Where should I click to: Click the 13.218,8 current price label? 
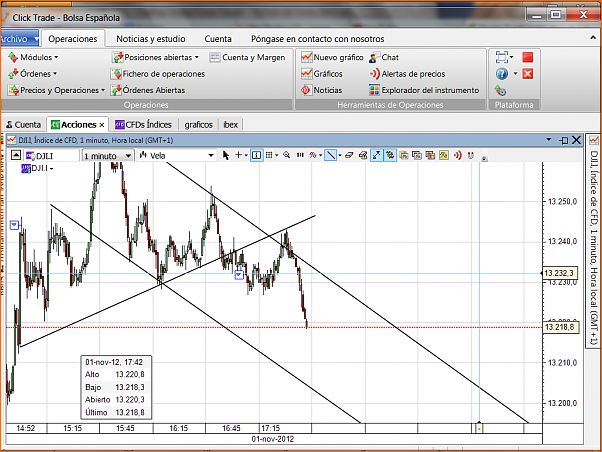(x=560, y=327)
